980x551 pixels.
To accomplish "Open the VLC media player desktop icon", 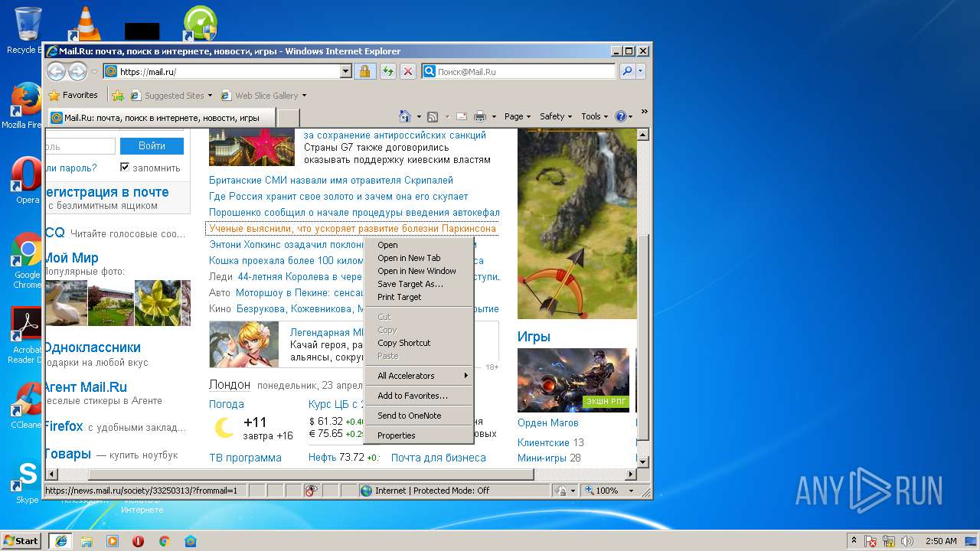I will [84, 23].
